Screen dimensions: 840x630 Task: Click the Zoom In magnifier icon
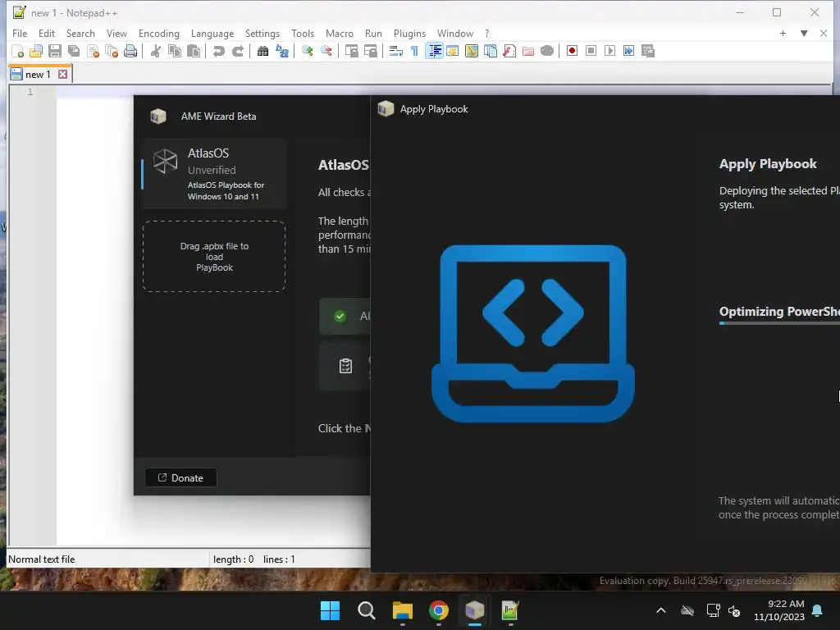(307, 51)
